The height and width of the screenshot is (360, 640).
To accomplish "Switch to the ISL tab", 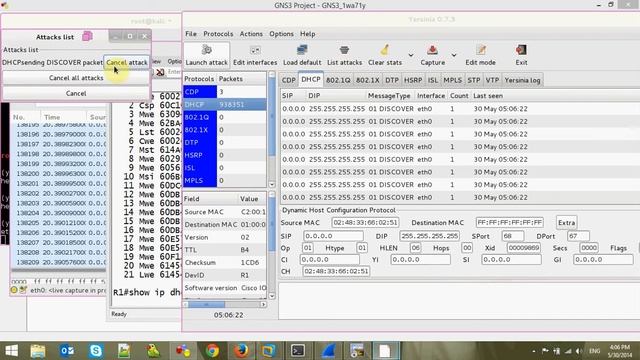I will pyautogui.click(x=433, y=80).
